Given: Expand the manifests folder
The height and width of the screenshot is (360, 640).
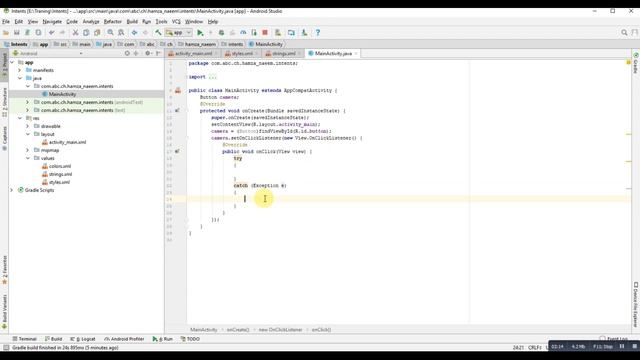Looking at the screenshot, I should [x=20, y=70].
